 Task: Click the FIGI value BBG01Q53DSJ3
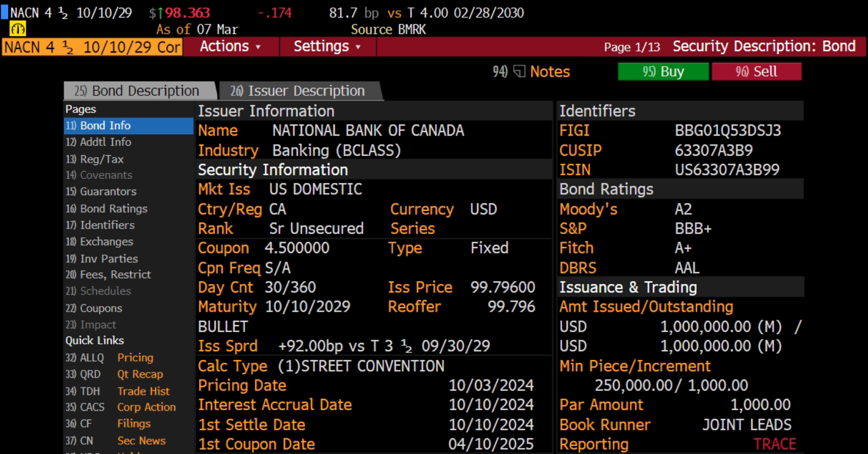728,131
